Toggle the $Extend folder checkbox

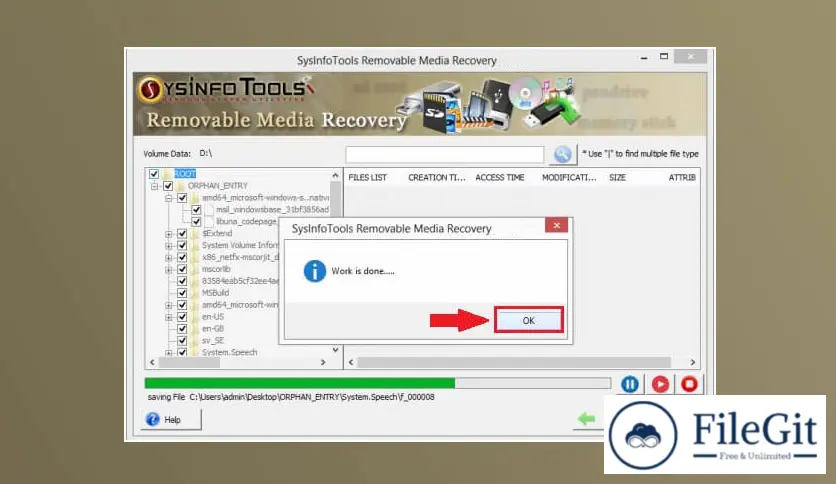(x=182, y=233)
